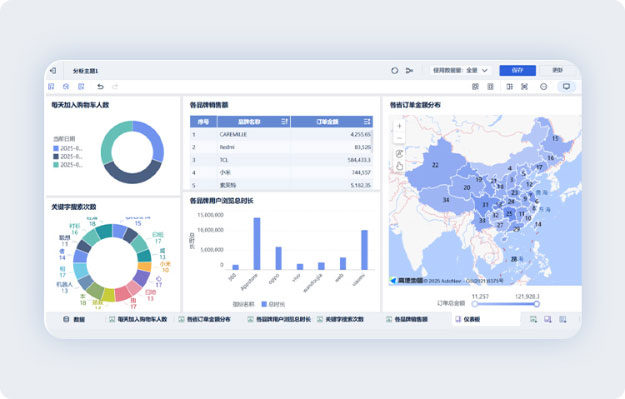Screen dimensions: 625x399
Task: Click the gray button right of 保存
Action: pyautogui.click(x=558, y=70)
